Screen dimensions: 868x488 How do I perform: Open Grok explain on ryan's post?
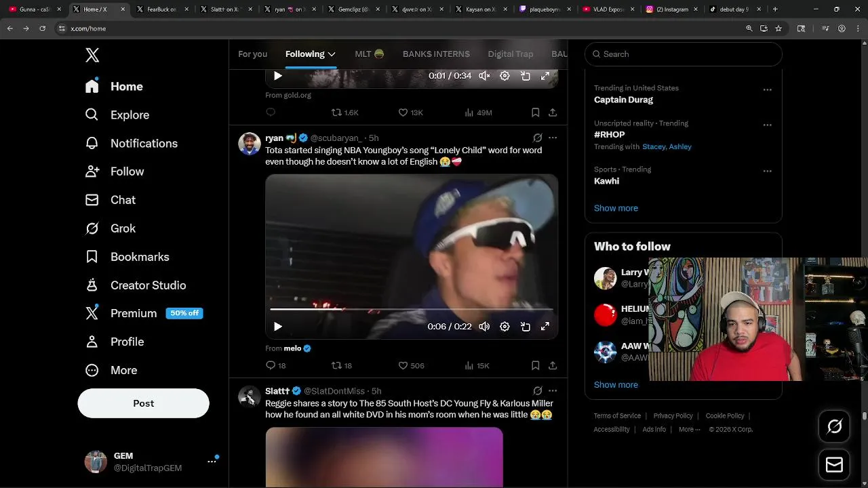pos(538,138)
